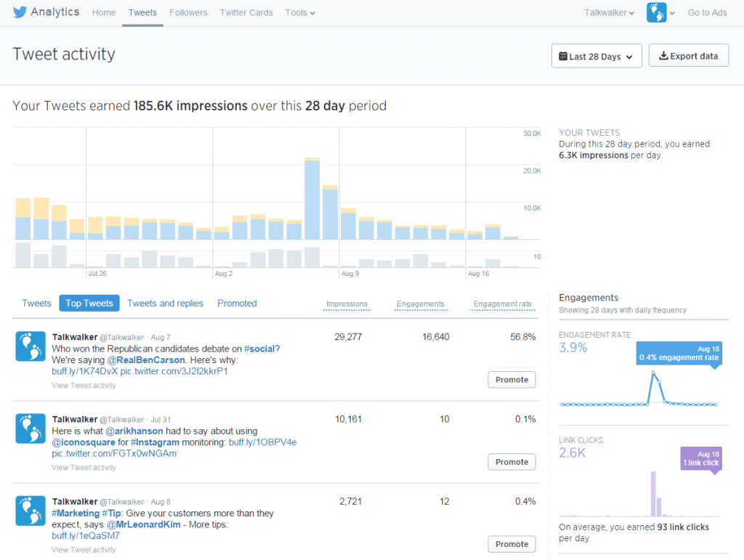
Task: Switch to the Top Tweets filter
Action: click(x=89, y=303)
